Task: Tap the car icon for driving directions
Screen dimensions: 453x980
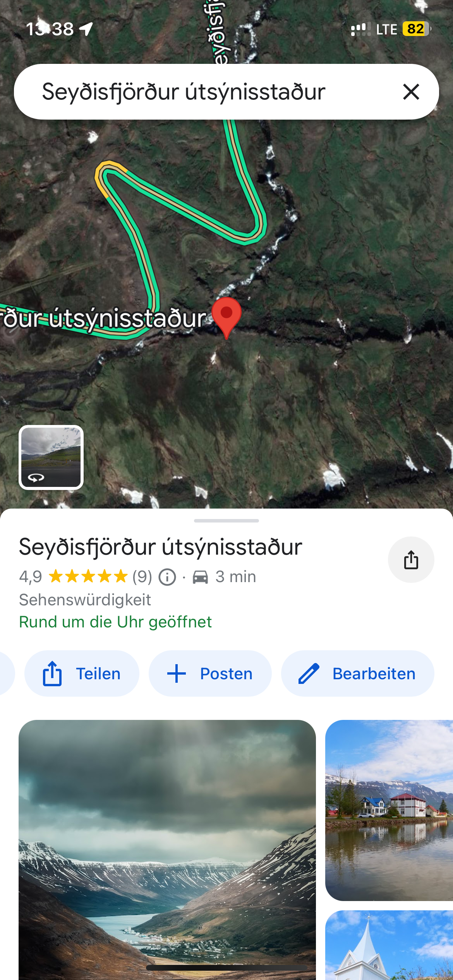Action: click(200, 577)
